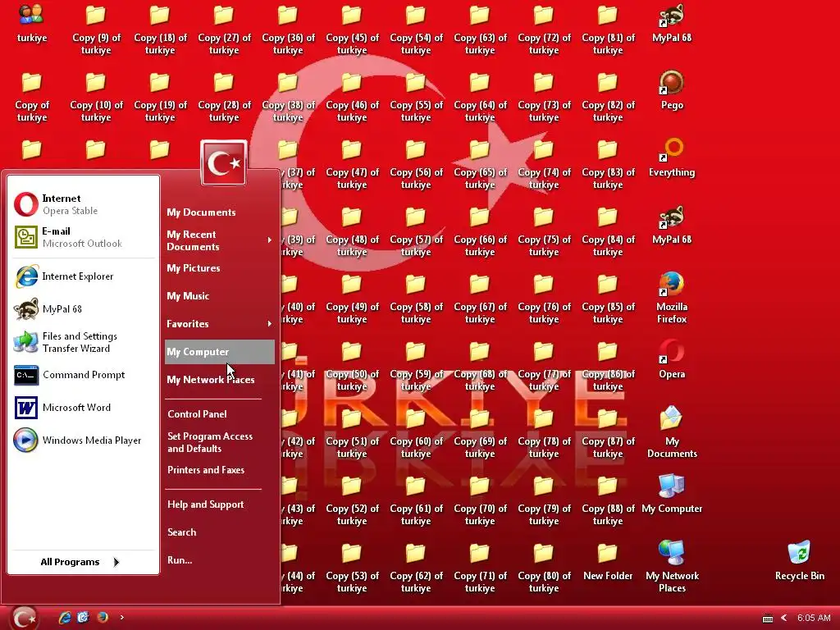Select Copy (53) of turkiye folder
Viewport: 840px width, 630px height.
click(x=351, y=567)
